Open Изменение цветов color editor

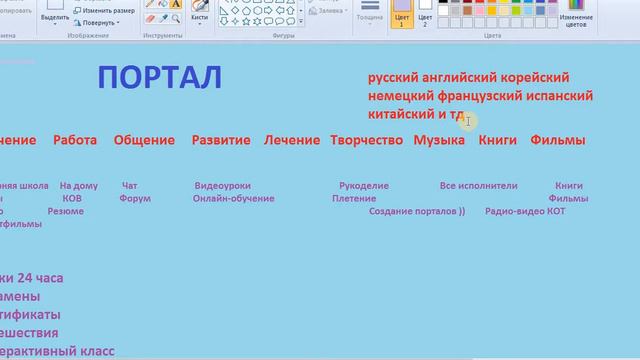[x=576, y=13]
